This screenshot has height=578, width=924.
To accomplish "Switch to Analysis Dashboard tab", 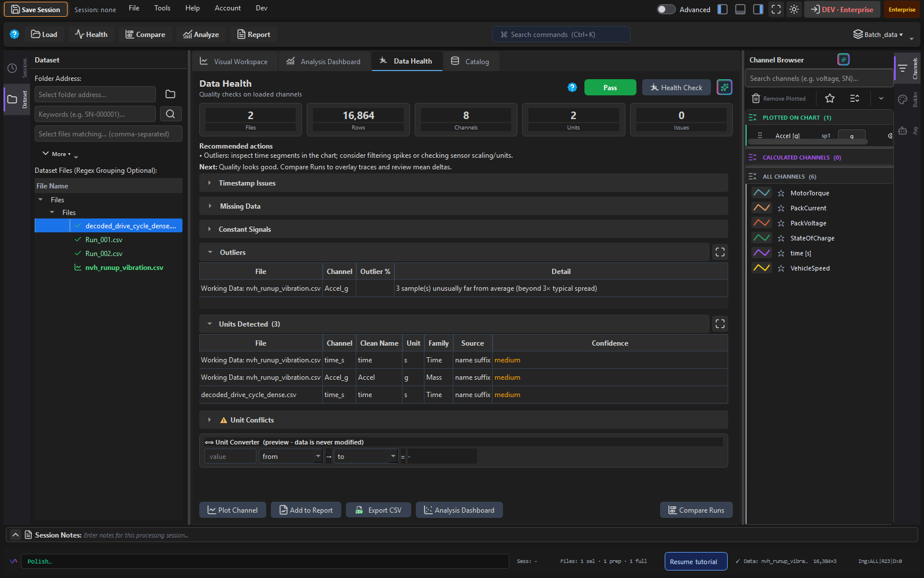I will pyautogui.click(x=323, y=61).
